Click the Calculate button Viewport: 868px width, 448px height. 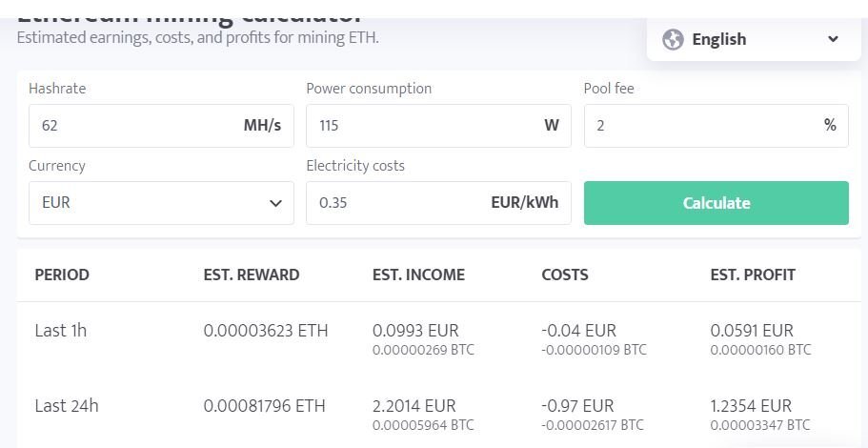coord(716,203)
